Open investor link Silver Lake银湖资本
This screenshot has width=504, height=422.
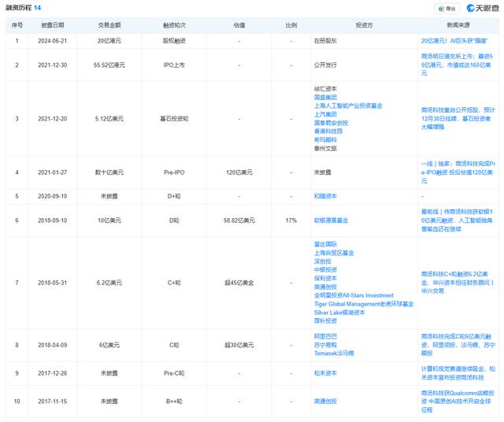click(339, 313)
